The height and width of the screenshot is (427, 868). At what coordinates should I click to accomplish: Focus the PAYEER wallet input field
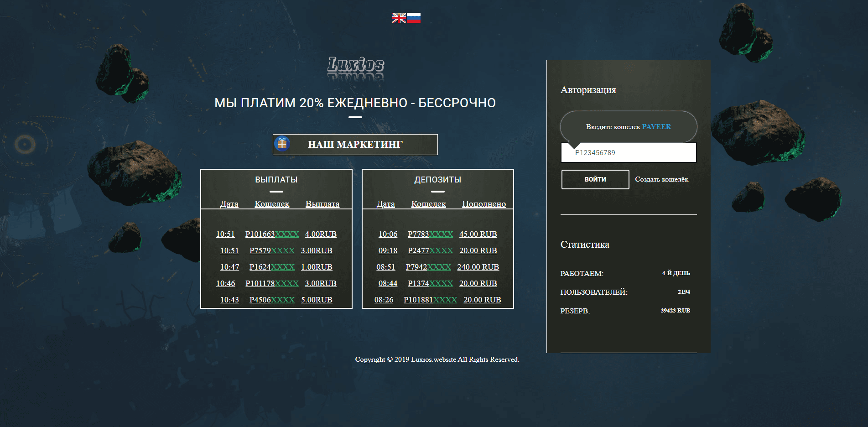[629, 153]
